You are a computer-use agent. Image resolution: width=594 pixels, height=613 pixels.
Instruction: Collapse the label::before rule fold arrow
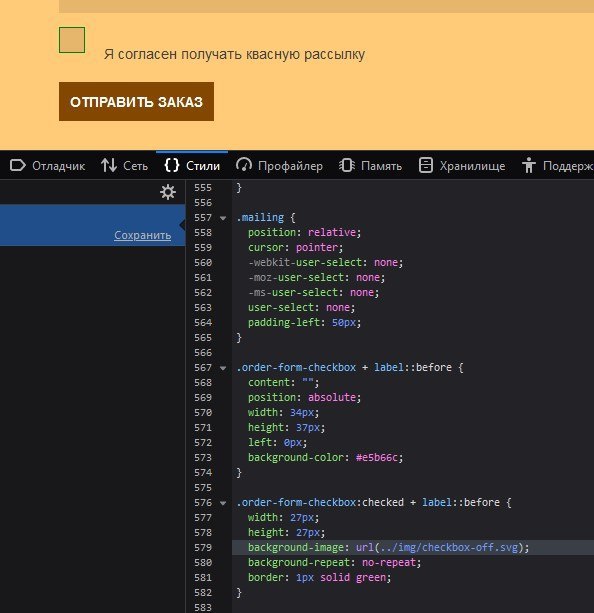click(223, 368)
